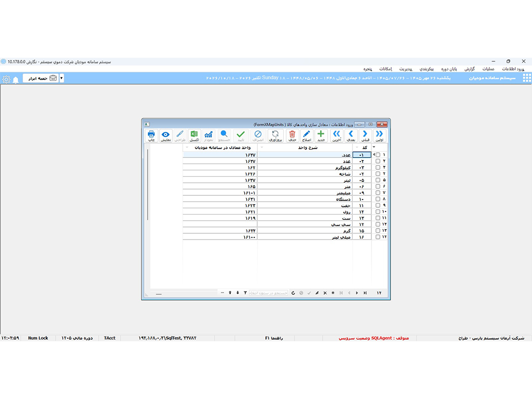Open the settings gear icon
Screen dimensions: 532x399
click(x=6, y=79)
